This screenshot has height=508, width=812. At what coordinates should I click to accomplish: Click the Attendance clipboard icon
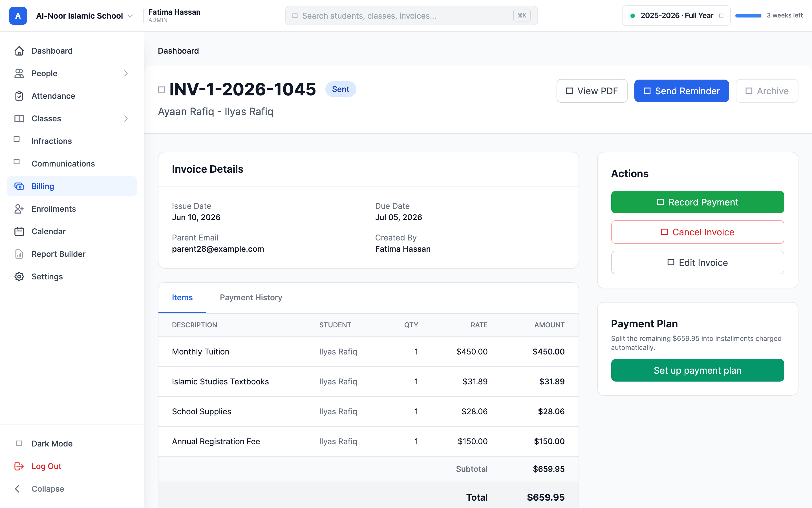pos(19,96)
